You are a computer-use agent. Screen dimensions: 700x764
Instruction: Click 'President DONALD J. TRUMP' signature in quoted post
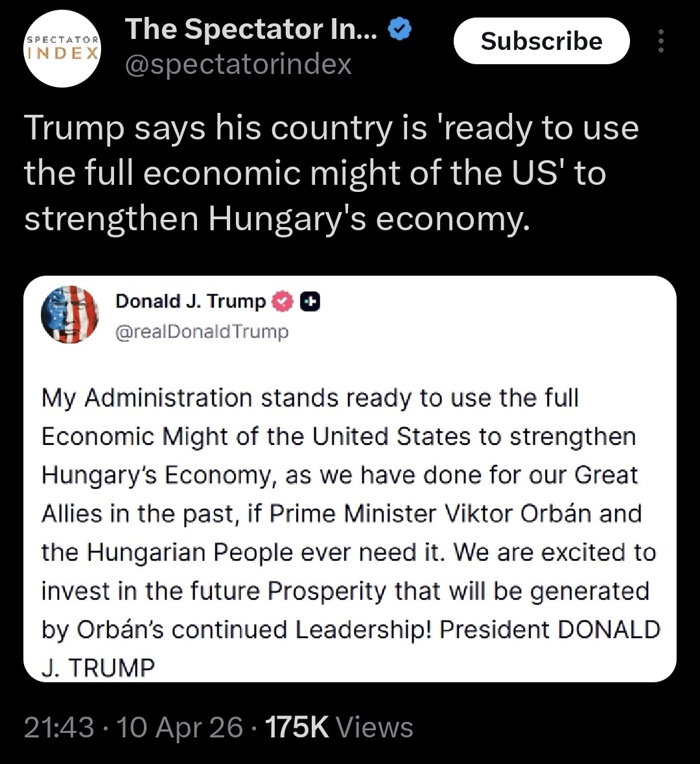point(550,630)
